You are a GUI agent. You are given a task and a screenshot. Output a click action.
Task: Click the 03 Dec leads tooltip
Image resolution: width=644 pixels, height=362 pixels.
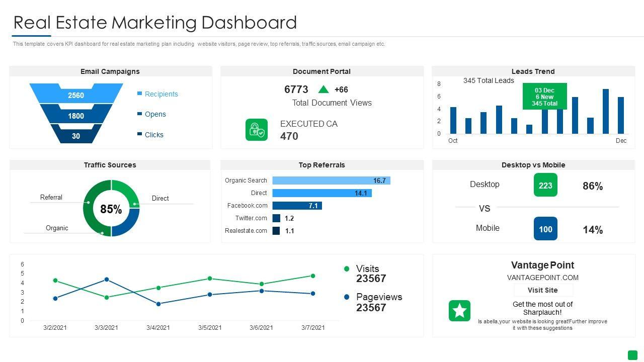pyautogui.click(x=544, y=96)
